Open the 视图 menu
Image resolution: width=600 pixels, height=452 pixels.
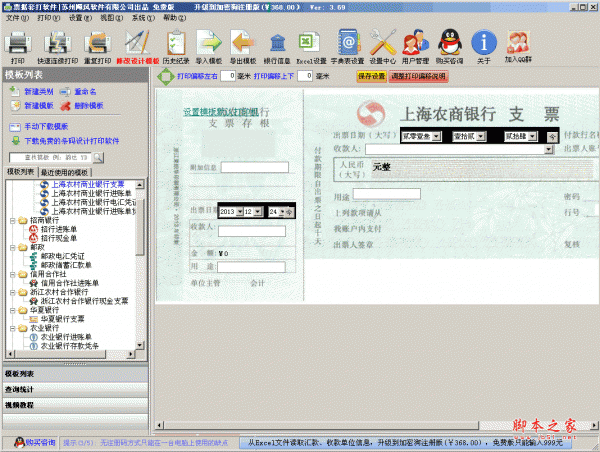click(x=112, y=18)
